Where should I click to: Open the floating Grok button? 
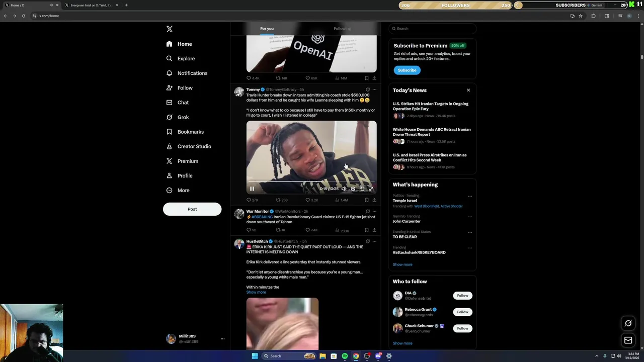[x=628, y=323]
